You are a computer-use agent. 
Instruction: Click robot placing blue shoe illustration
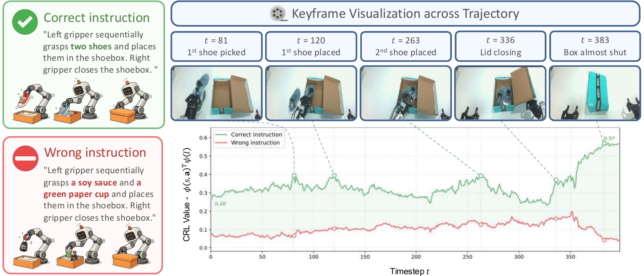[75, 101]
